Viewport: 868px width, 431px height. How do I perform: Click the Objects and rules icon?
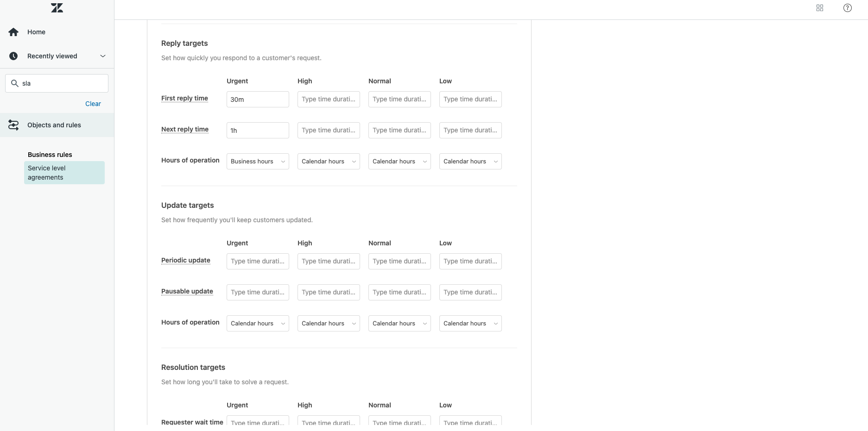pyautogui.click(x=13, y=125)
